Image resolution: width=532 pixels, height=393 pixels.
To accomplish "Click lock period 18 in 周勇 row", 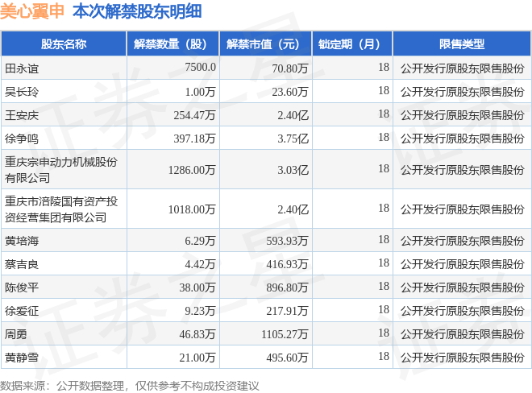I will pyautogui.click(x=384, y=333).
